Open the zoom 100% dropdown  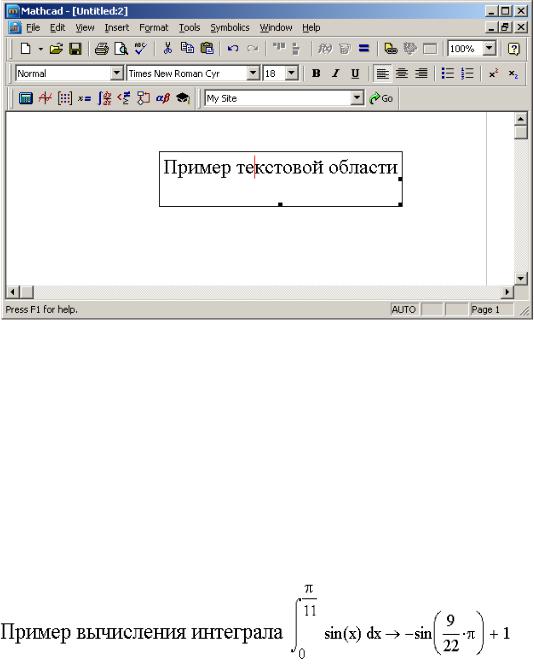489,48
